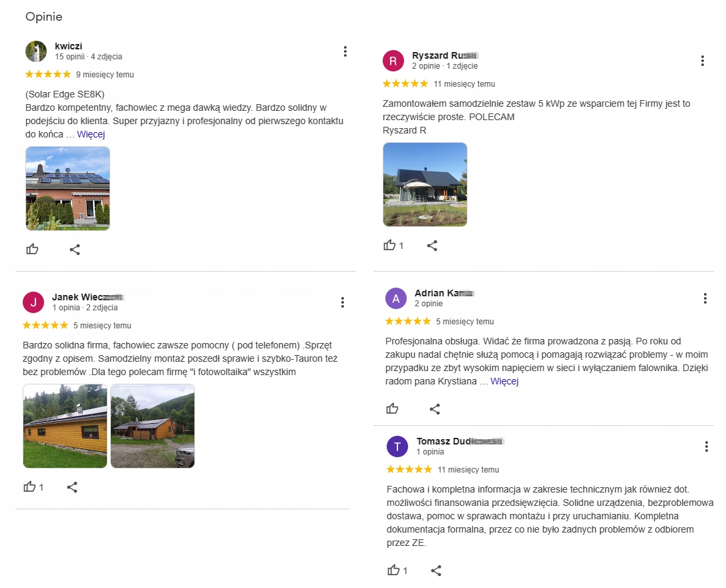Like Ryszard's review with thumbs-up
This screenshot has width=726, height=588.
tap(390, 245)
